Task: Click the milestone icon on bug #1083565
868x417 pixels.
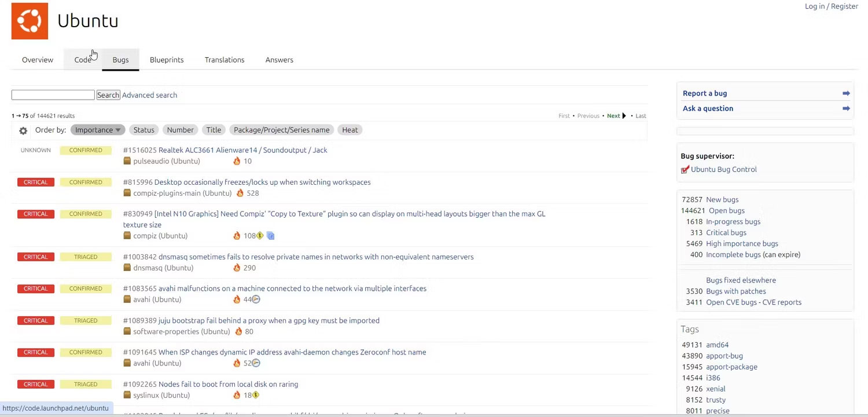Action: click(256, 299)
